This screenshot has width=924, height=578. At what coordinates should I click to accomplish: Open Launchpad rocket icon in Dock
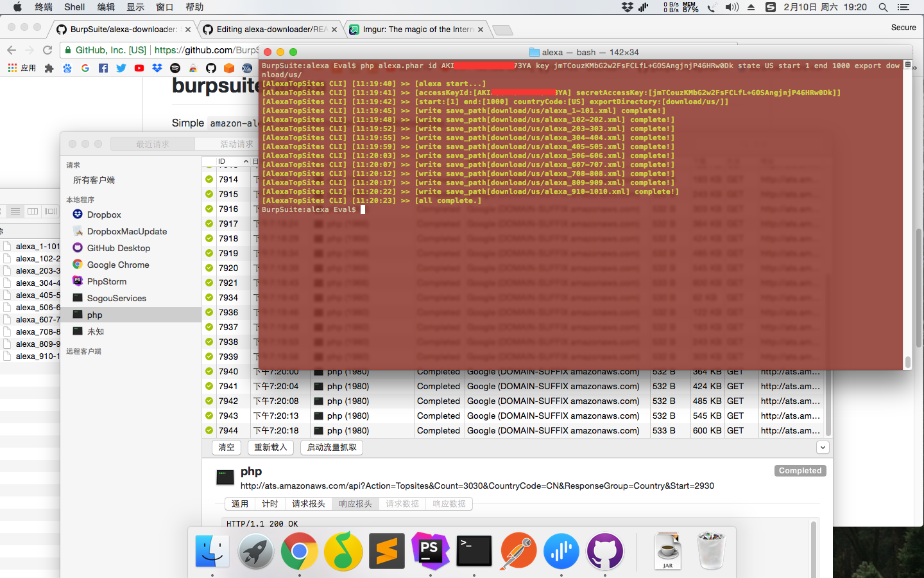coord(256,551)
